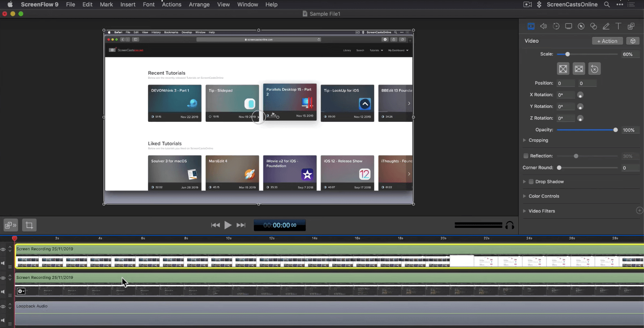Click the Scale slider handle

567,54
